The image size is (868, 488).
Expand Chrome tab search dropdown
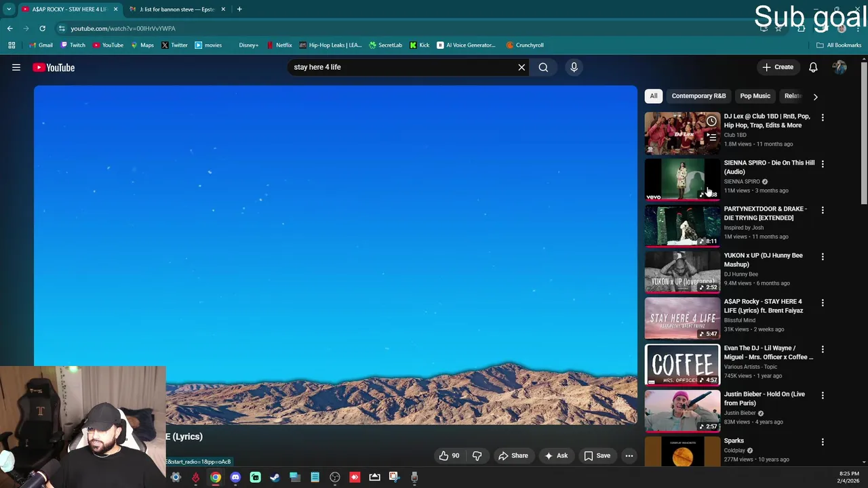pyautogui.click(x=9, y=9)
